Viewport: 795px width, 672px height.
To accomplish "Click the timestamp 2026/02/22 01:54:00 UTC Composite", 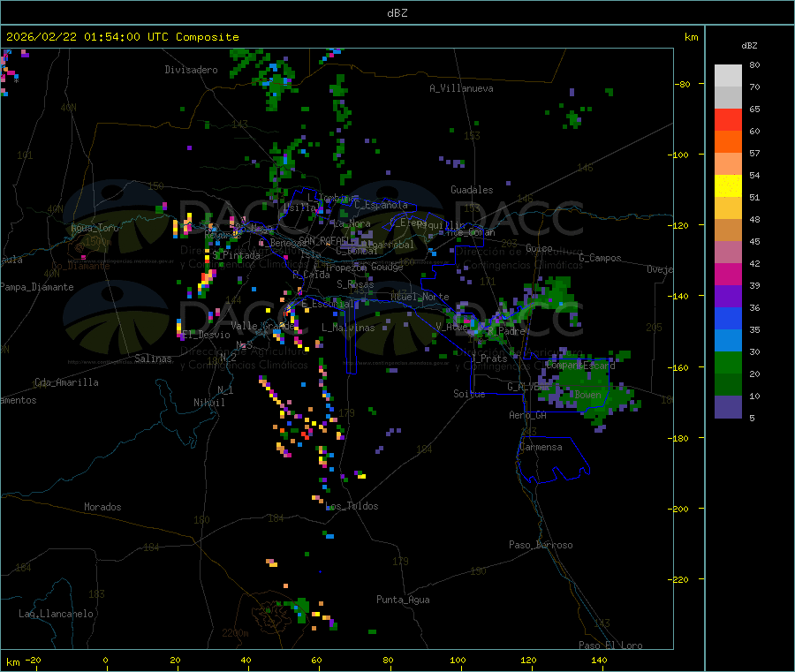I will coord(122,37).
